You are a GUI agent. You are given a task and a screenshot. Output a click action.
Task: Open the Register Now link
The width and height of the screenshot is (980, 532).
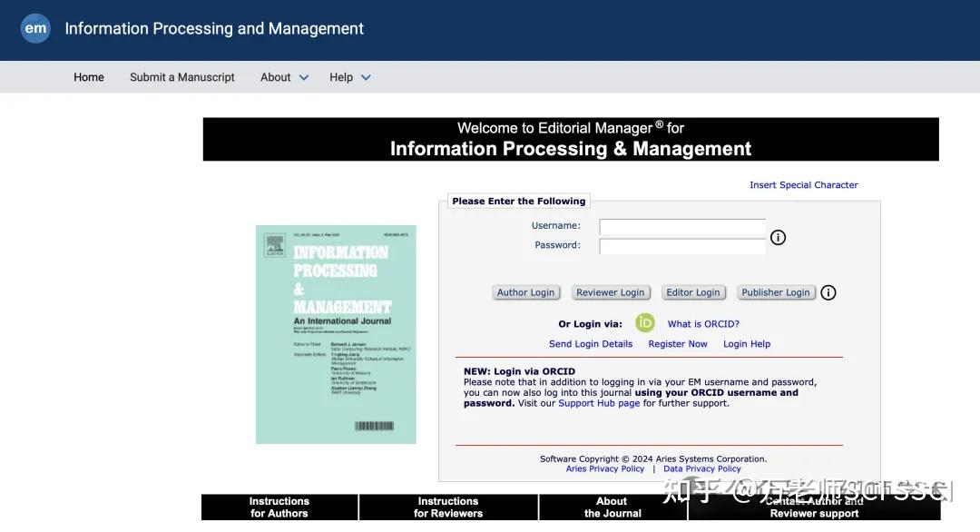pos(677,343)
